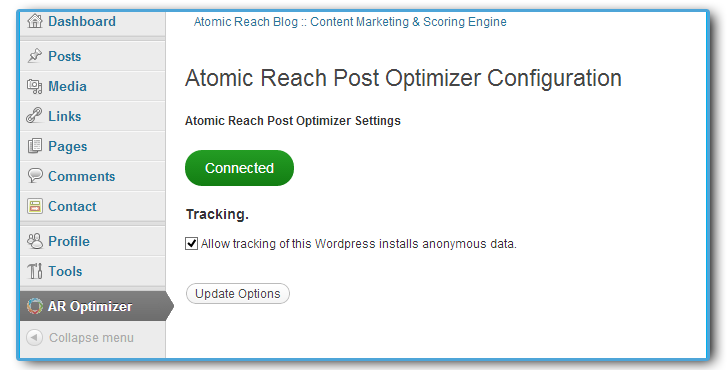Uncheck the allow tracking checkbox
The height and width of the screenshot is (370, 727).
pyautogui.click(x=191, y=243)
